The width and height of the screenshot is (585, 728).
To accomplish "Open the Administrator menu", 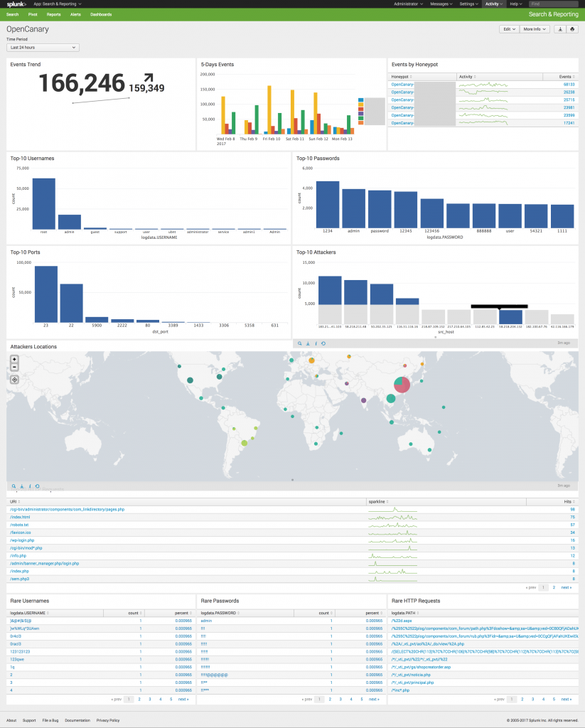I will tap(408, 4).
